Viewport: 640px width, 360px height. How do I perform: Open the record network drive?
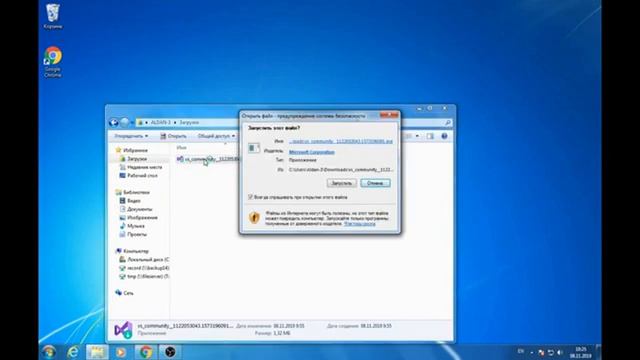pyautogui.click(x=148, y=268)
